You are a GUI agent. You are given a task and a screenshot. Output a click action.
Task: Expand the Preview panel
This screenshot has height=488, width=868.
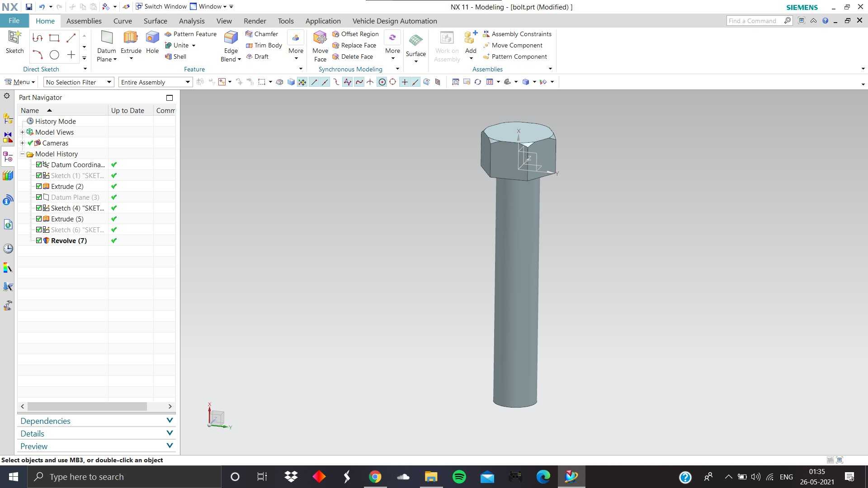tap(96, 446)
